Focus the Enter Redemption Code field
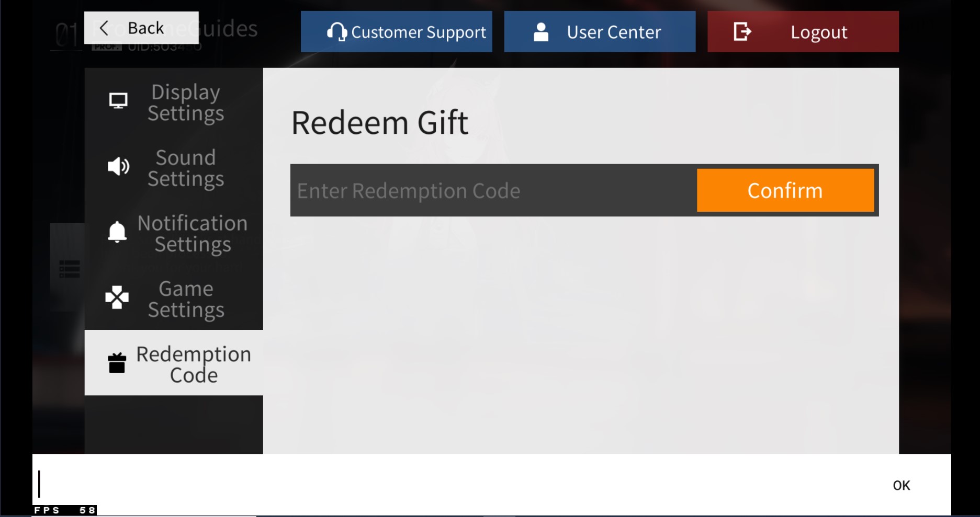This screenshot has width=980, height=517. 492,191
